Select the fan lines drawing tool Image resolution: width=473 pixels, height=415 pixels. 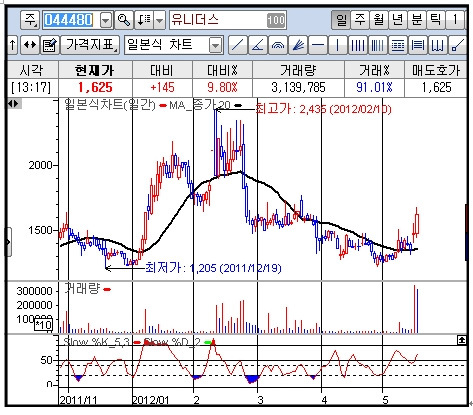tap(298, 45)
